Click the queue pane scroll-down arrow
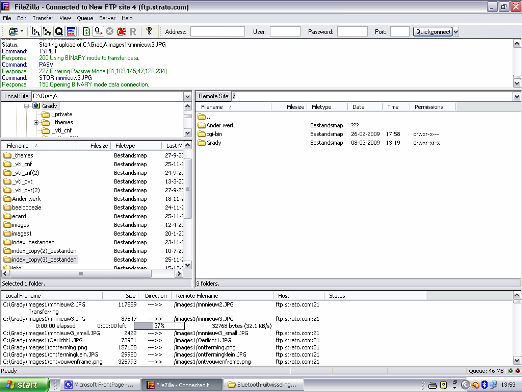522x392 pixels. [x=517, y=360]
